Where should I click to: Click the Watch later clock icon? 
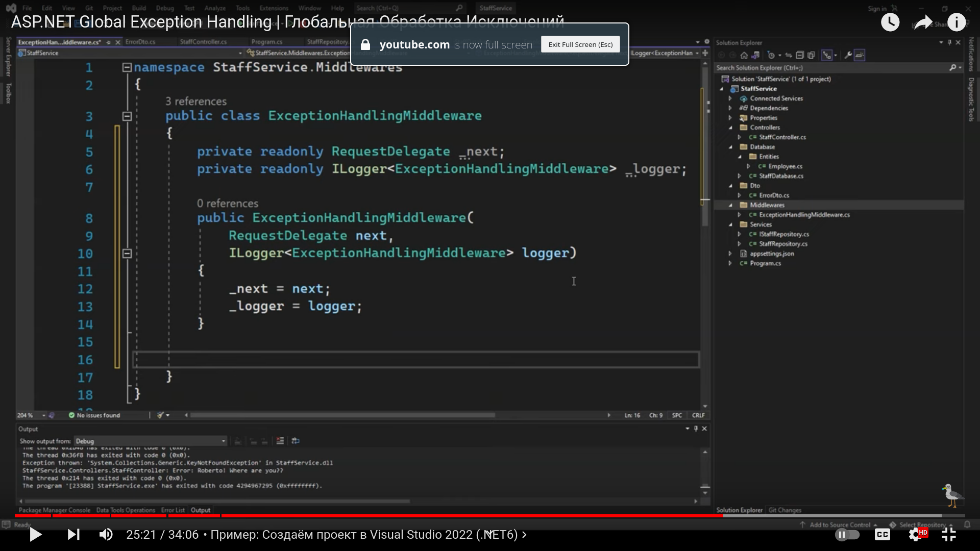890,22
